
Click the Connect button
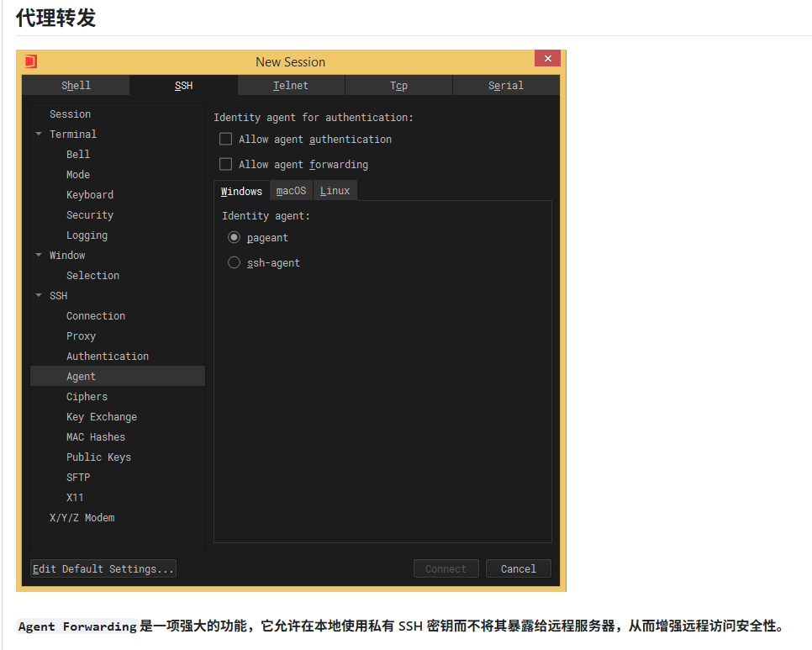446,568
